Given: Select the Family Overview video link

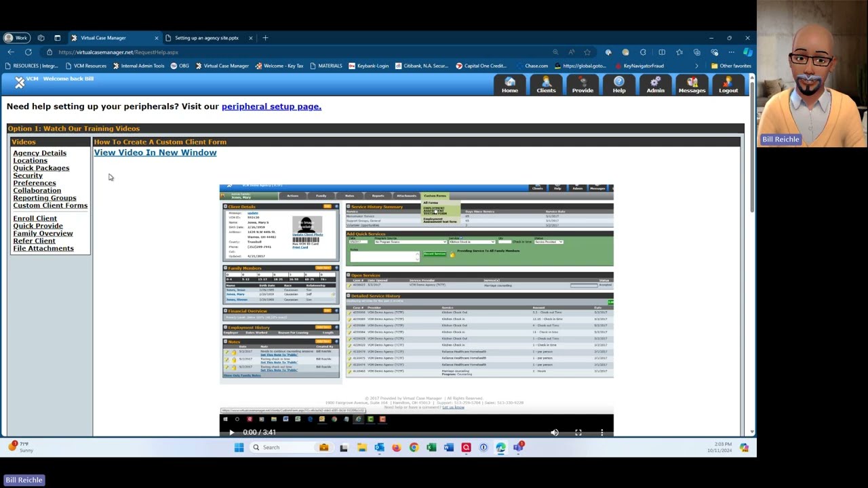Looking at the screenshot, I should [43, 234].
